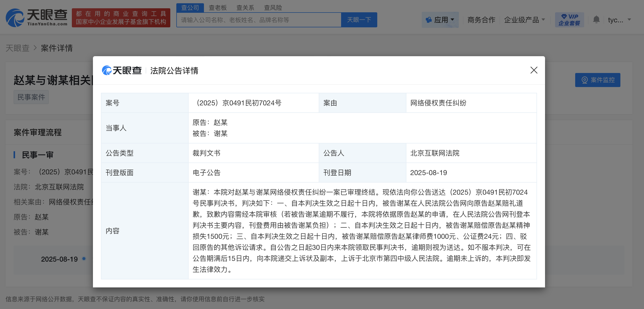The width and height of the screenshot is (644, 309).
Task: Go to 天眼查 breadcrumb home link
Action: pos(18,48)
